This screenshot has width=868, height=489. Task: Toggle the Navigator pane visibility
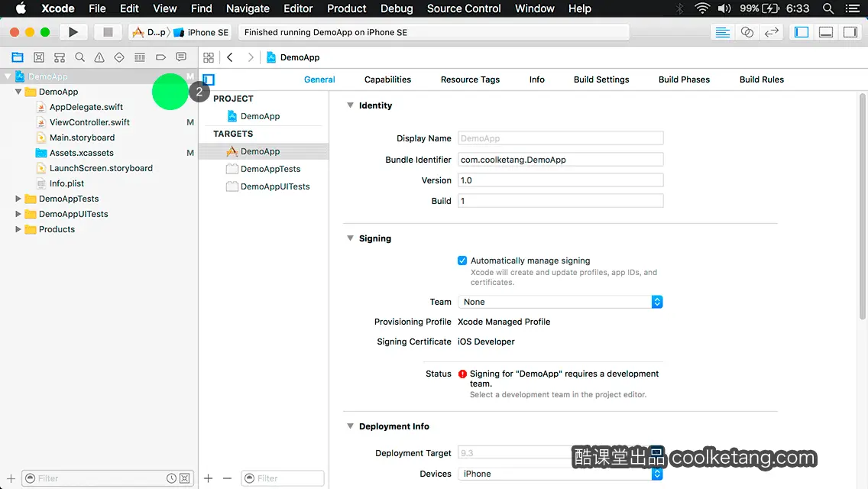[x=802, y=32]
